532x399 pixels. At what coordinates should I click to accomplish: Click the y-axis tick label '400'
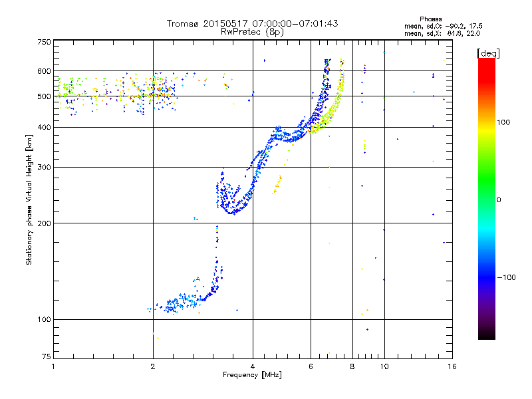[x=44, y=127]
